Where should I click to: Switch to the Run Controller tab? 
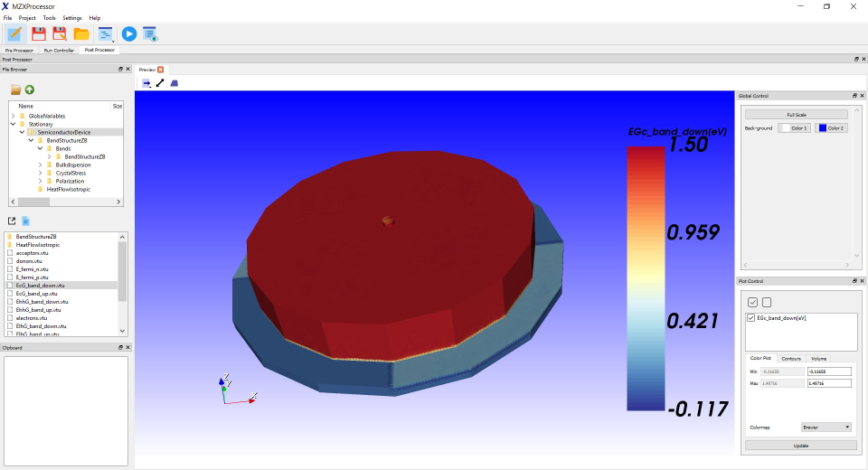pyautogui.click(x=59, y=51)
